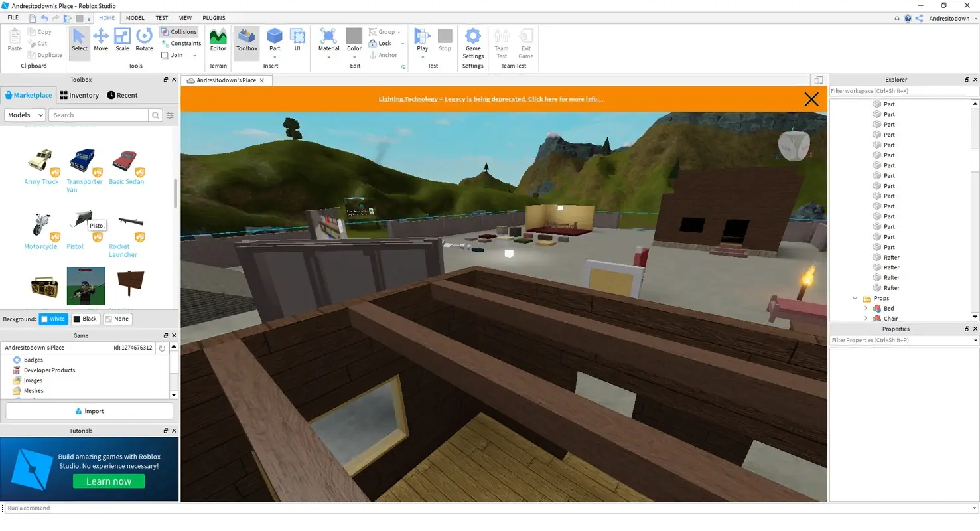Set toolbox background to Black
Image resolution: width=980 pixels, height=531 pixels.
pyautogui.click(x=85, y=319)
